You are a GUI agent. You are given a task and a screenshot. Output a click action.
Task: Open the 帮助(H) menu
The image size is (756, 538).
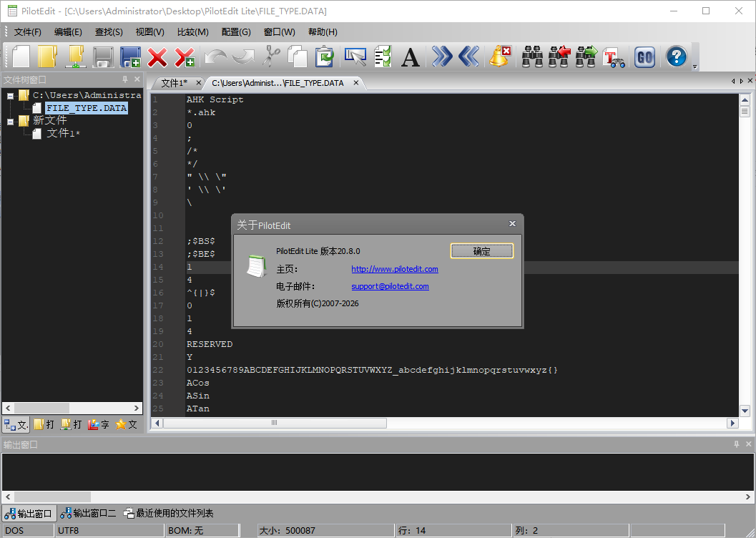(x=323, y=31)
